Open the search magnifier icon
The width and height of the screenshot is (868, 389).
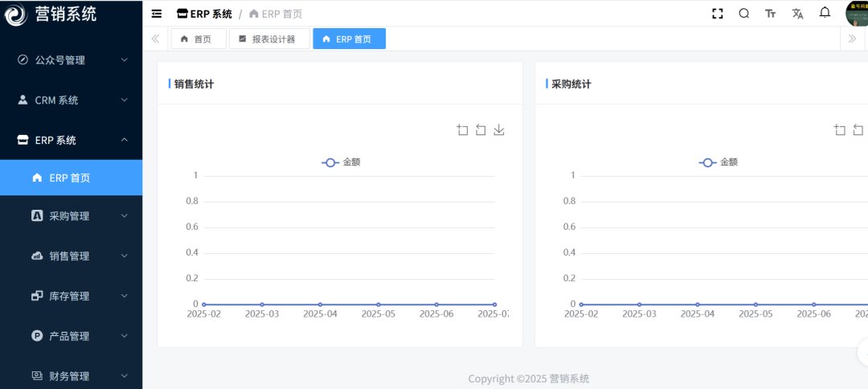744,14
